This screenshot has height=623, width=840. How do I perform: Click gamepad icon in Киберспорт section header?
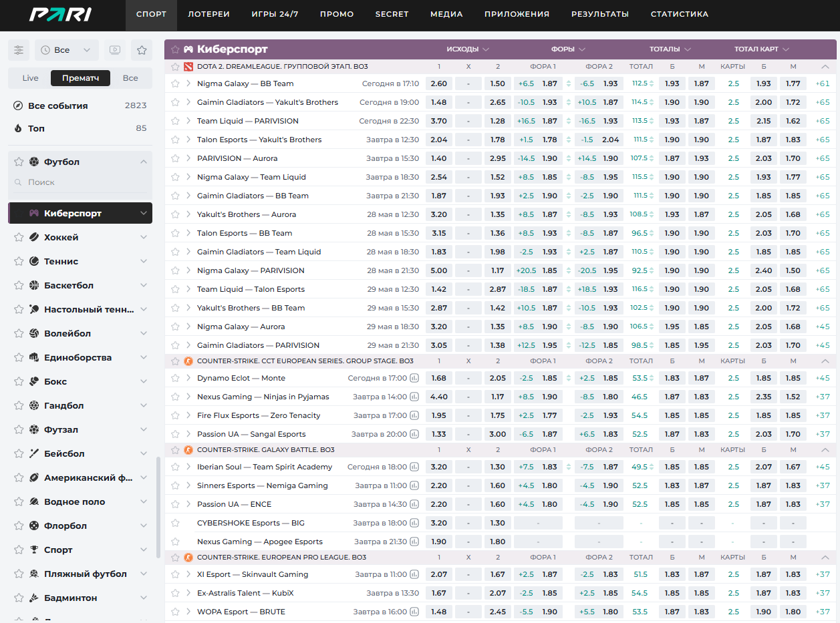coord(188,49)
